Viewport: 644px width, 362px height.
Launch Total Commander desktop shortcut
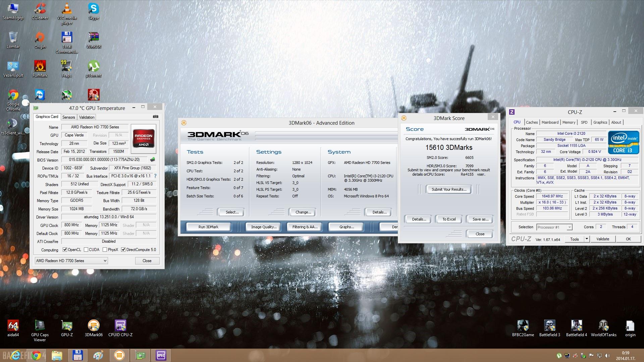tap(67, 42)
